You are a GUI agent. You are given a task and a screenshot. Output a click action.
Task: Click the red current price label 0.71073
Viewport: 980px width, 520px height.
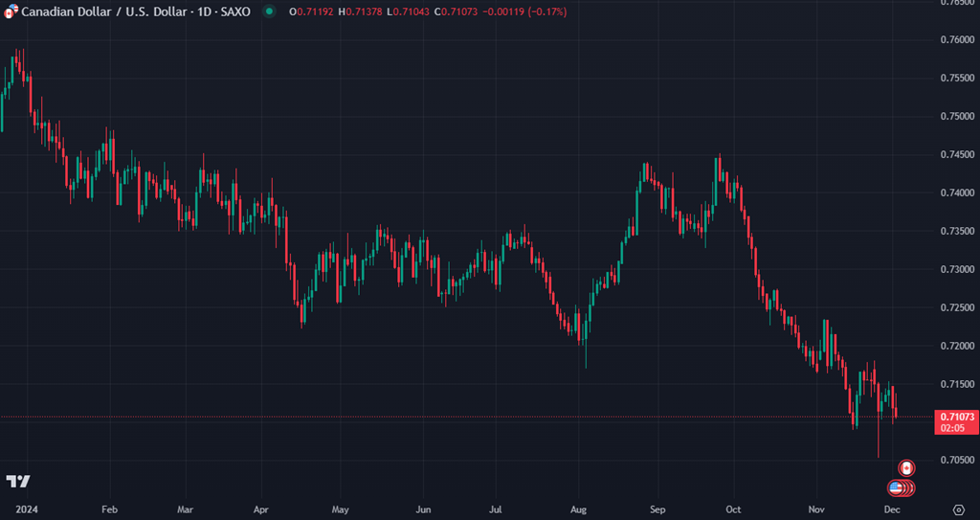coord(957,418)
